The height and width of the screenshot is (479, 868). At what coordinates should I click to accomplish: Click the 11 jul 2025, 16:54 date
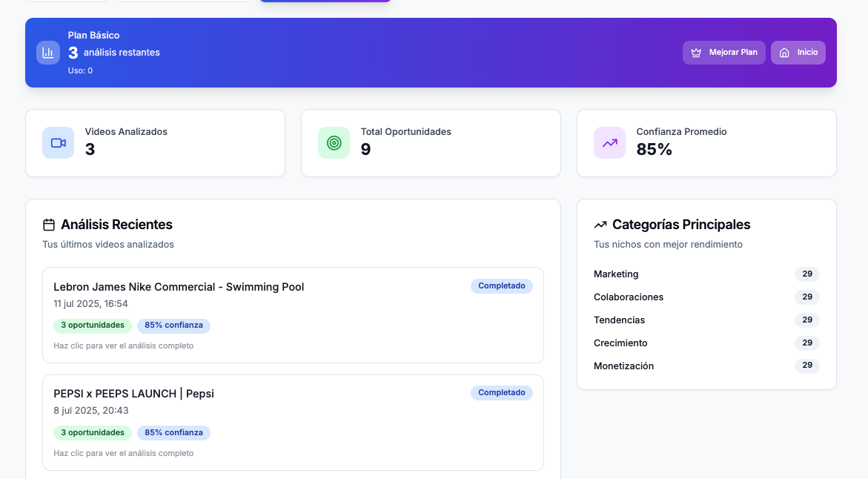[90, 304]
